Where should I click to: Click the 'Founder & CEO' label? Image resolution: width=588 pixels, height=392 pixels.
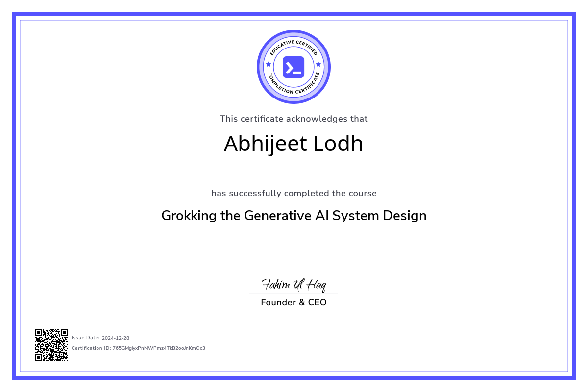tap(294, 302)
